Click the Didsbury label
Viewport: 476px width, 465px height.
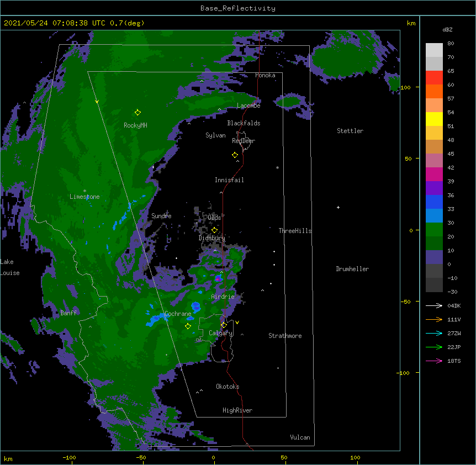tap(212, 238)
